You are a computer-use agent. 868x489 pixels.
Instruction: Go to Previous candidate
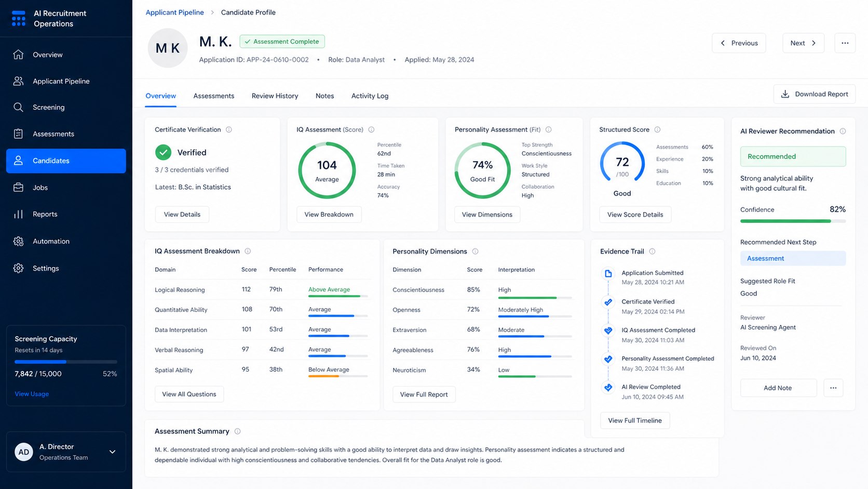click(x=739, y=43)
